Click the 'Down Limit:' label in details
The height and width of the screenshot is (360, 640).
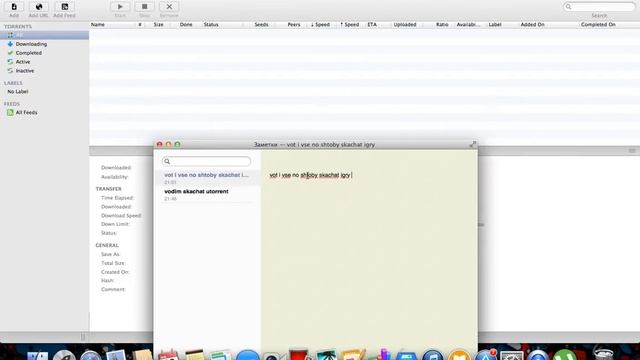[115, 224]
